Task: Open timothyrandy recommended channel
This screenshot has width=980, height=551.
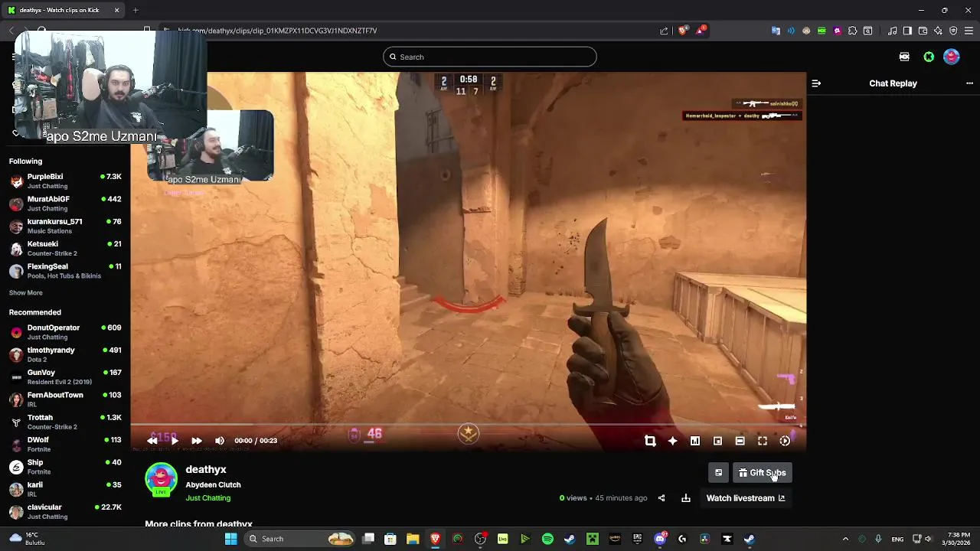Action: click(x=65, y=354)
